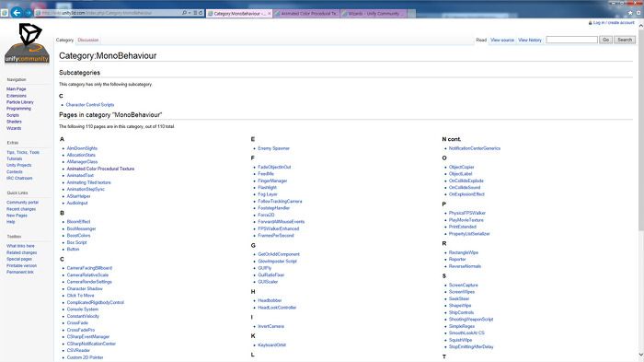
Task: Open Extensions in sidebar navigation
Action: click(17, 96)
